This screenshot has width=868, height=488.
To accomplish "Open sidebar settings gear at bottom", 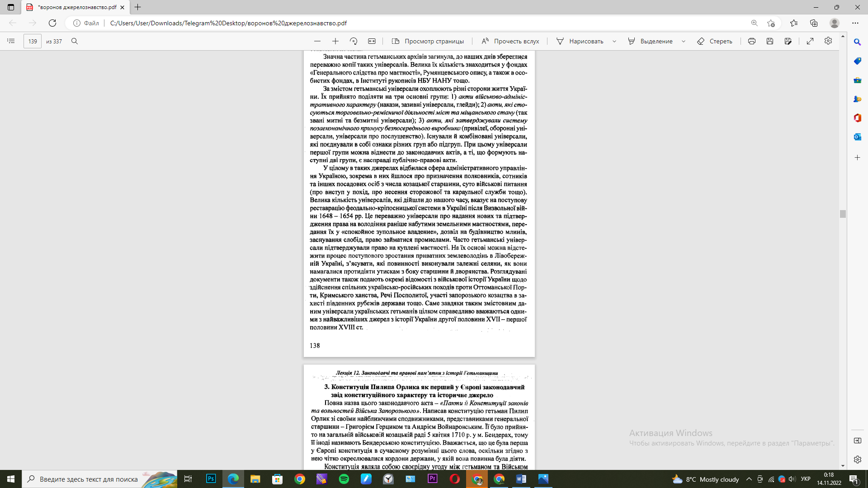I will (858, 460).
